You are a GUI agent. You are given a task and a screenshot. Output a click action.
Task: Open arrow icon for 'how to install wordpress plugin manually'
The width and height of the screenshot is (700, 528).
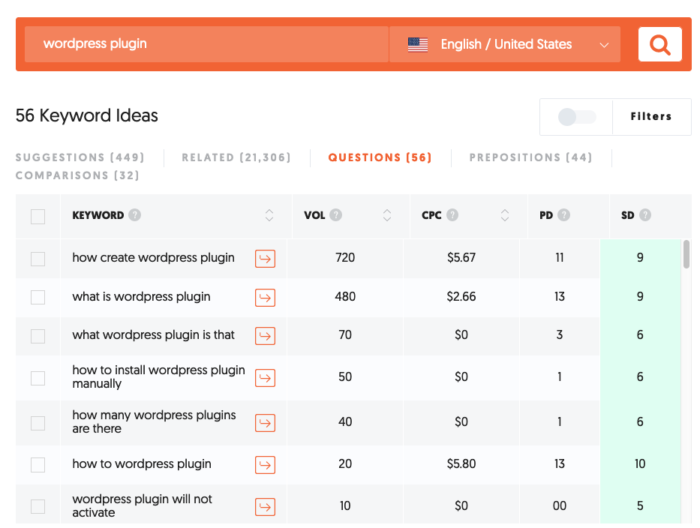265,378
